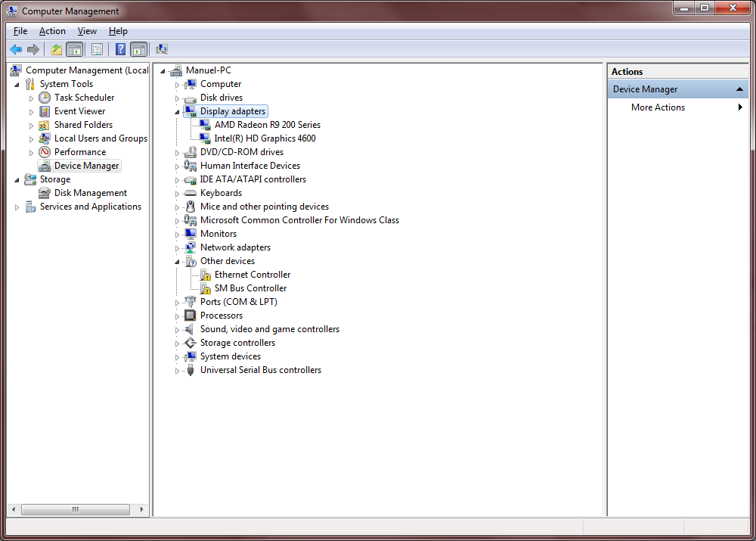Viewport: 756px width, 541px height.
Task: Select Ethernet Controller with warning icon
Action: coord(252,275)
